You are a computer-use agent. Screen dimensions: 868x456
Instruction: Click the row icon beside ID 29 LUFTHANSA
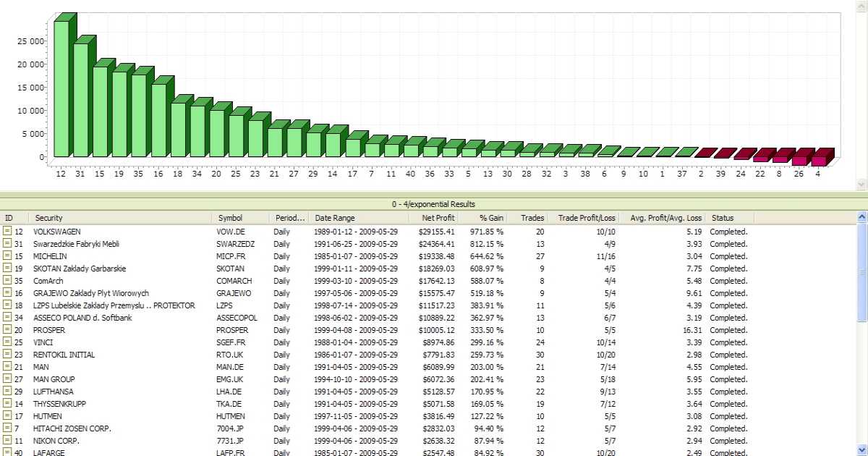pyautogui.click(x=8, y=392)
